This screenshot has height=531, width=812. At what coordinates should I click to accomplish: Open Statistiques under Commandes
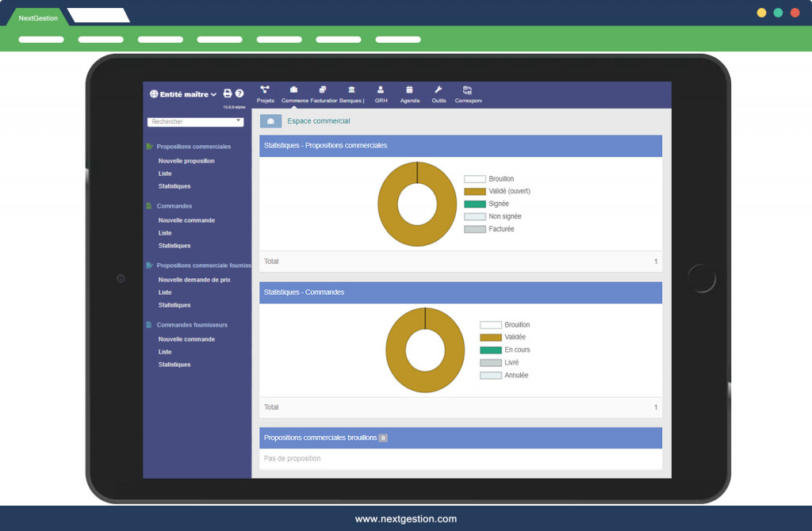[x=174, y=246]
